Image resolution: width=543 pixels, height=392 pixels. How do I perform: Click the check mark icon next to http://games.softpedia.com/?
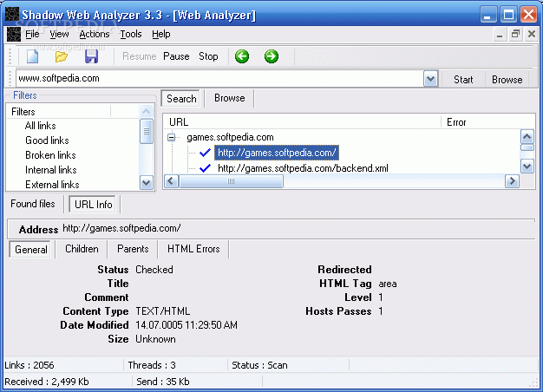[205, 153]
